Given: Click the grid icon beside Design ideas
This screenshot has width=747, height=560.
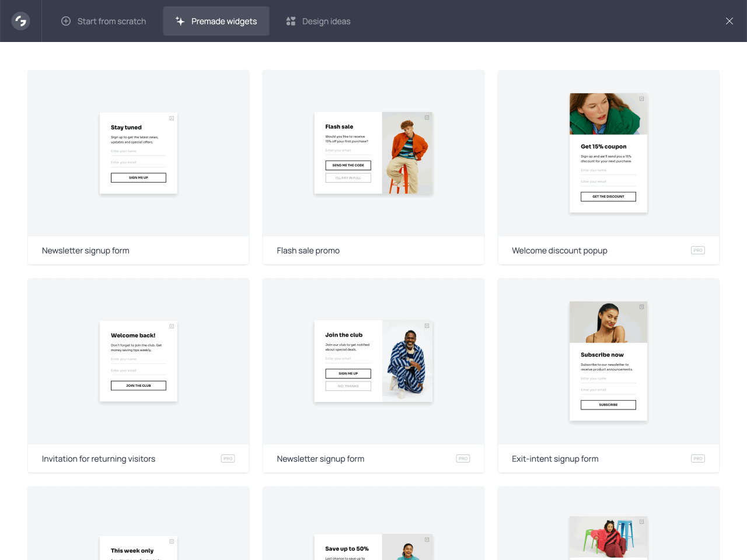Looking at the screenshot, I should pos(291,21).
